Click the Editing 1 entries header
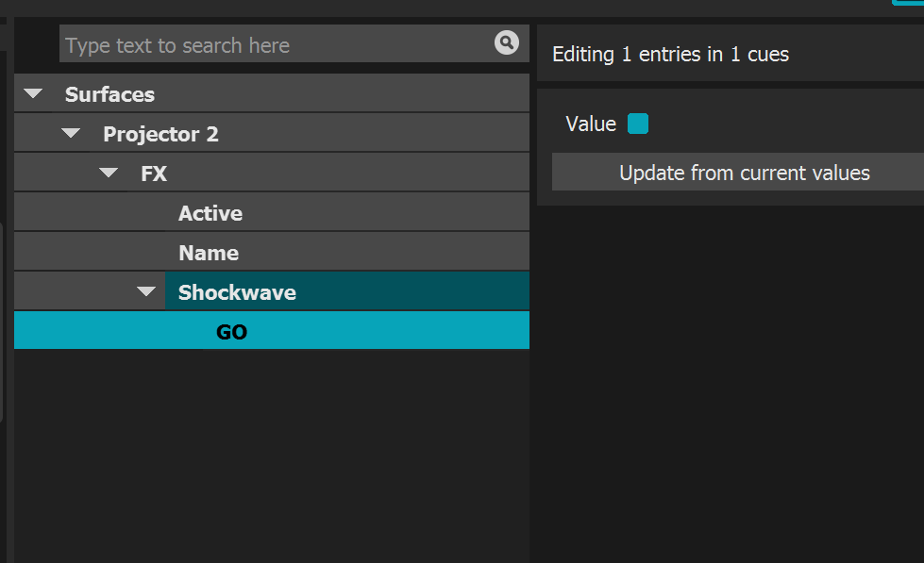The width and height of the screenshot is (924, 563). pos(670,54)
